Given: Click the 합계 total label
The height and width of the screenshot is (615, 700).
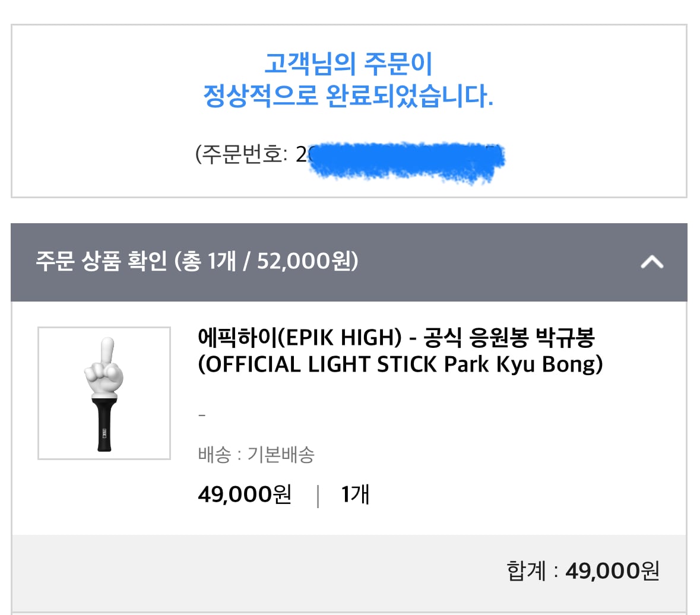Looking at the screenshot, I should pyautogui.click(x=525, y=571).
